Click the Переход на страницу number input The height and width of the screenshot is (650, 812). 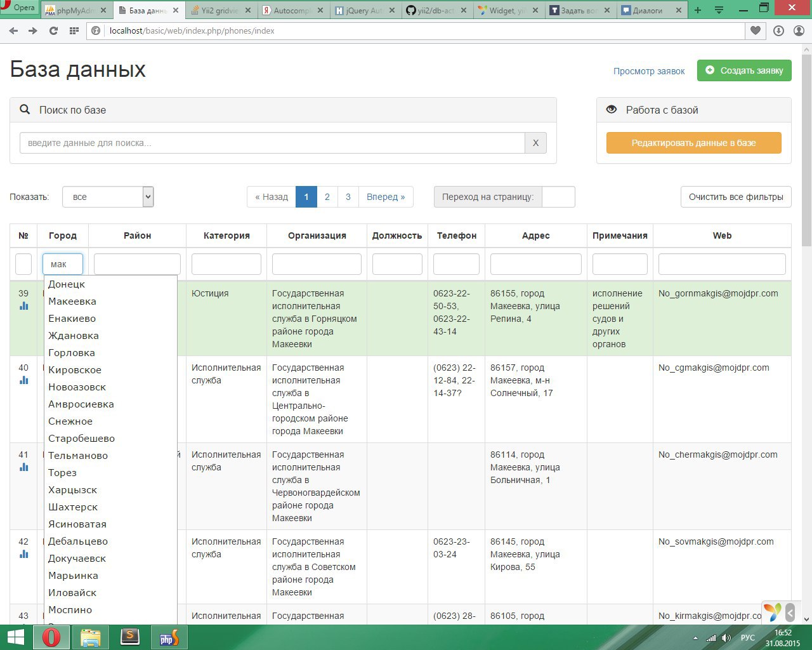point(558,197)
